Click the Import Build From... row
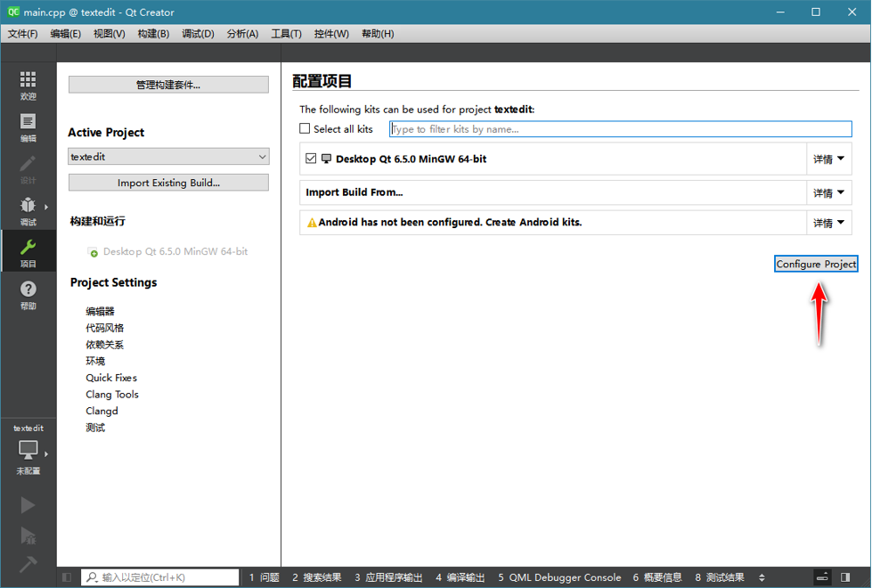872x588 pixels. point(553,192)
